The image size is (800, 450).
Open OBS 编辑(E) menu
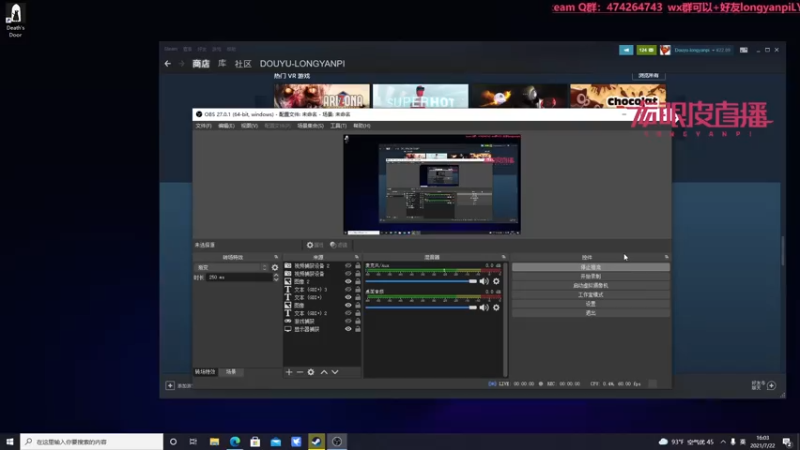[226, 126]
